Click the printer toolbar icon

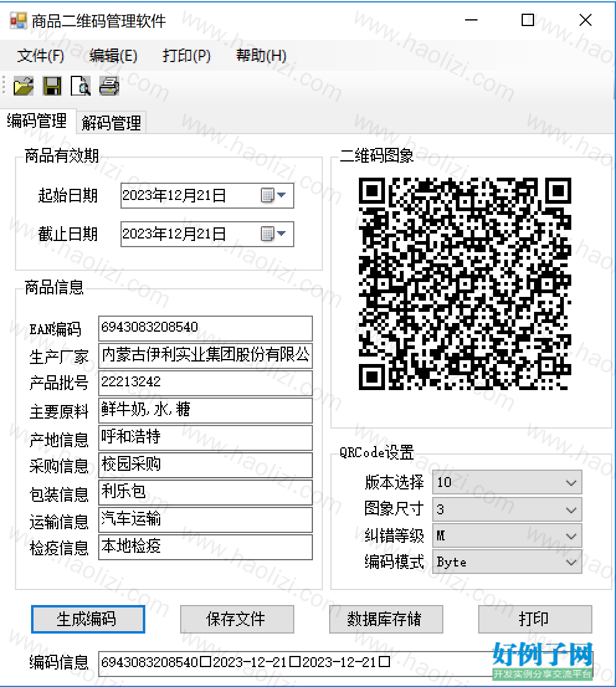(109, 86)
